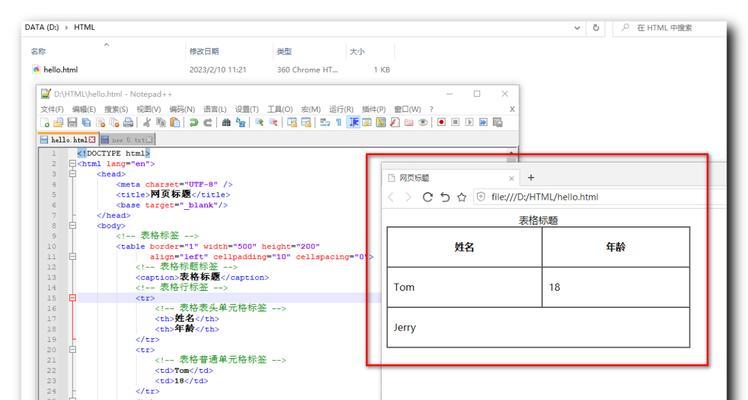The height and width of the screenshot is (400, 748).
Task: Click browser restore-closed undo arrow
Action: [x=445, y=197]
